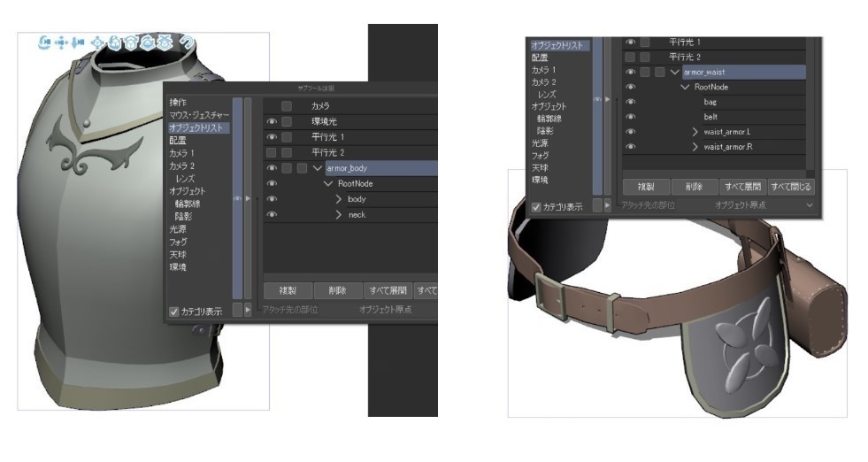The width and height of the screenshot is (868, 462).
Task: Toggle lock box for 平行光 2 in right panel
Action: pos(645,57)
